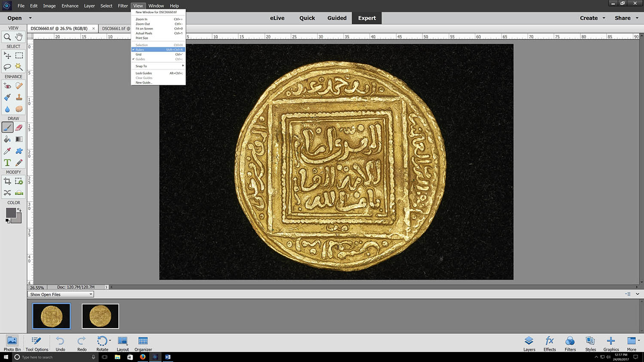Viewport: 644px width, 362px height.
Task: Expand the Open recent files arrow
Action: click(30, 18)
